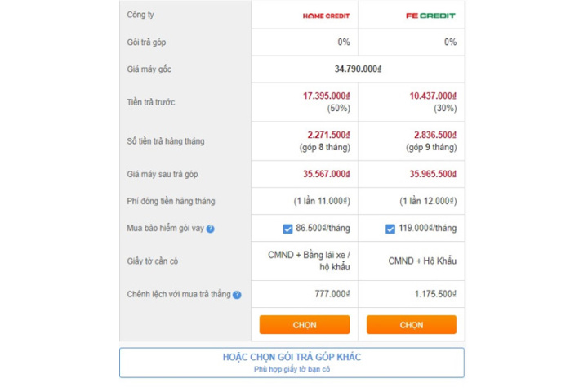Click the CMND + Hộ Khẩu requirement text

[422, 261]
